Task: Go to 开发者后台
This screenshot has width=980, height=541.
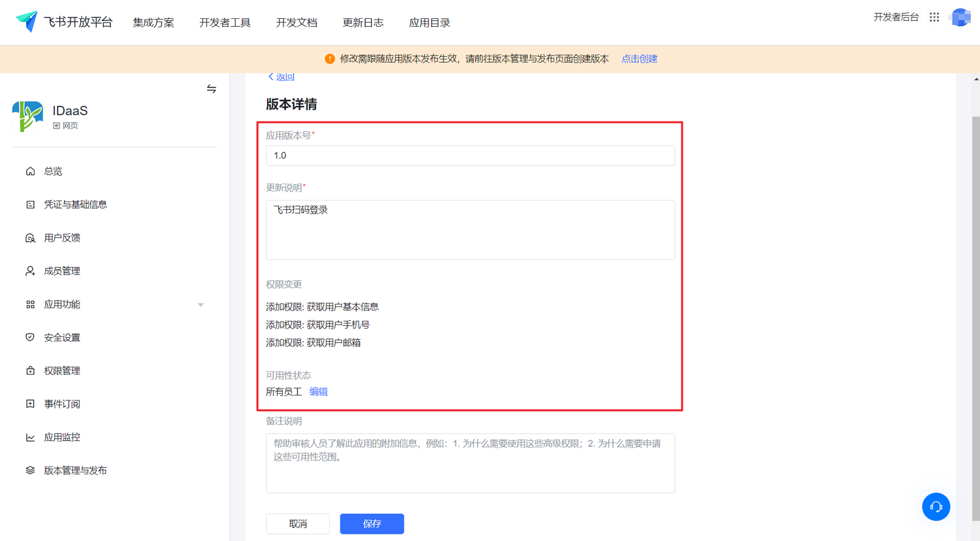Action: (896, 17)
